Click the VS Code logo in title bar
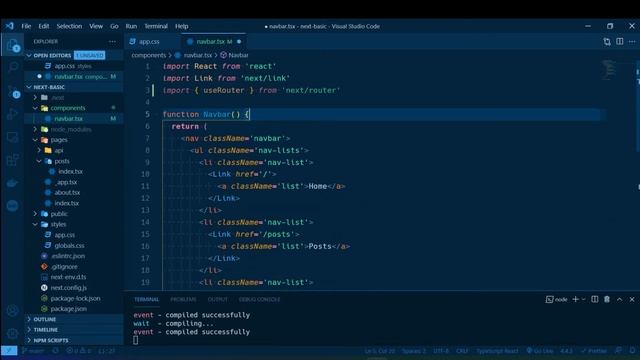Screen dimensions: 640x360 [x=9, y=26]
